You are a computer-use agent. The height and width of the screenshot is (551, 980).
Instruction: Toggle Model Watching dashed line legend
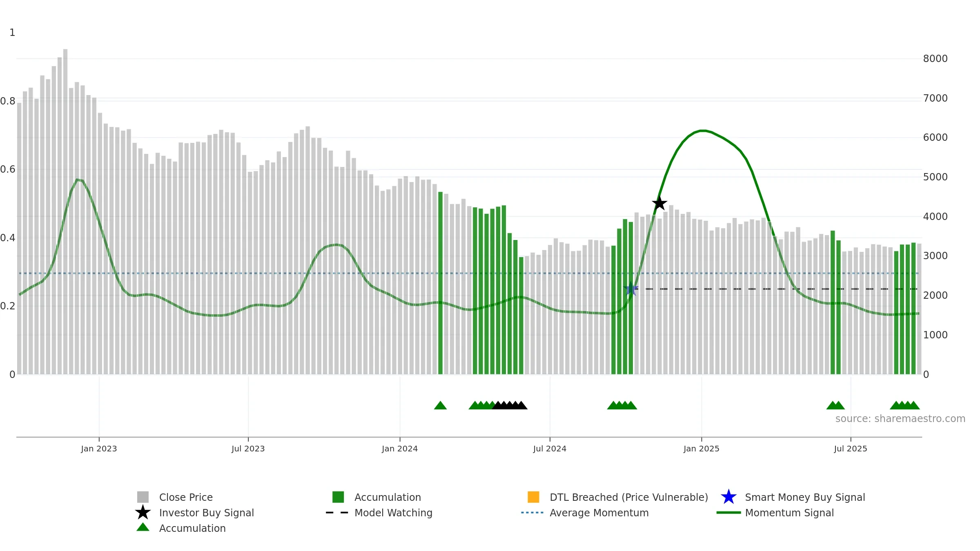pyautogui.click(x=337, y=513)
